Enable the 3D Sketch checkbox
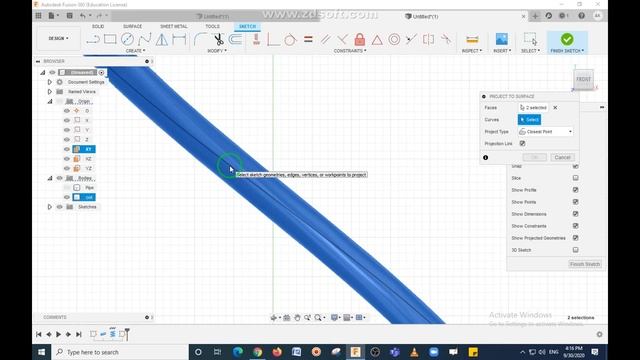Image resolution: width=640 pixels, height=360 pixels. pos(575,250)
